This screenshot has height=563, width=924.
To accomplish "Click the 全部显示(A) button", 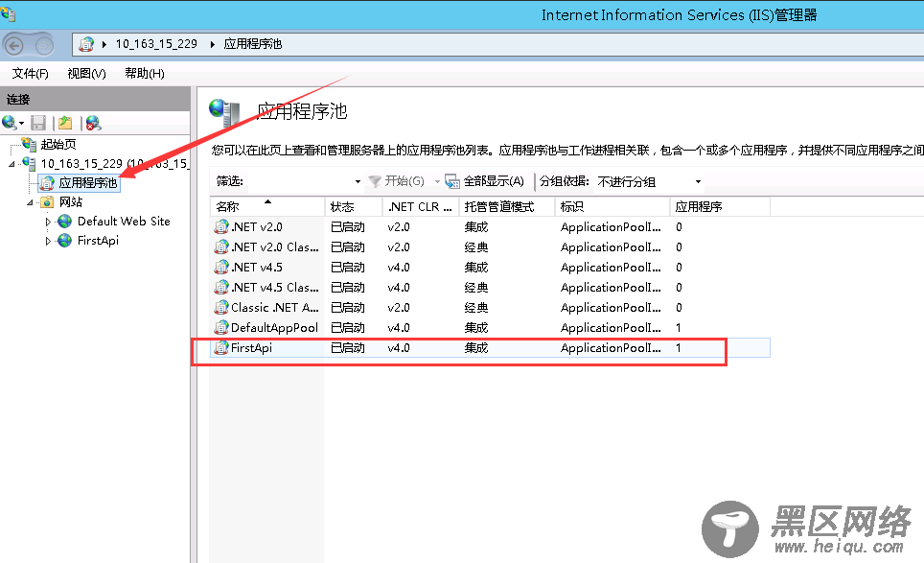I will 485,181.
